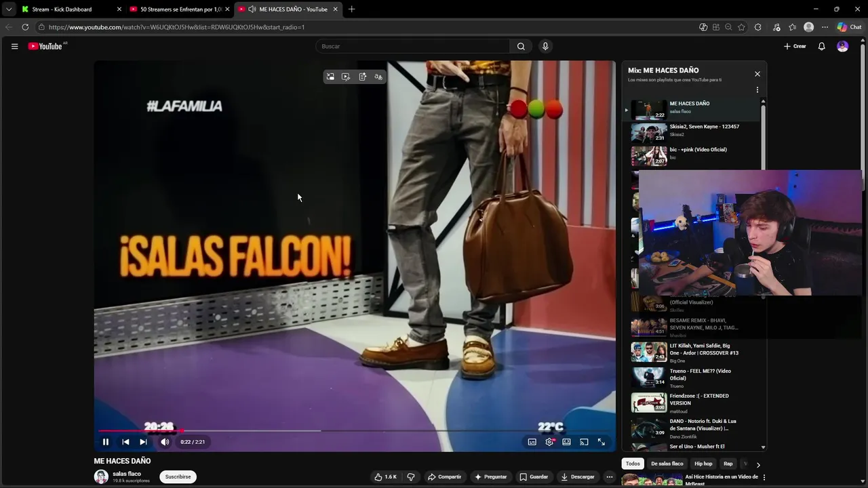This screenshot has height=488, width=868.
Task: Open the browser profile avatar
Action: 808,27
